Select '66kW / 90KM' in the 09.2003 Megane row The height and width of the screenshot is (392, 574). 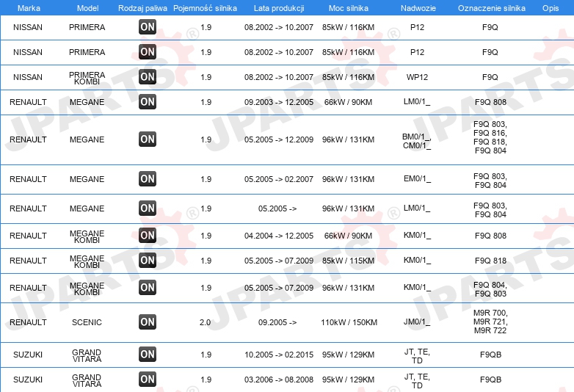click(x=348, y=102)
